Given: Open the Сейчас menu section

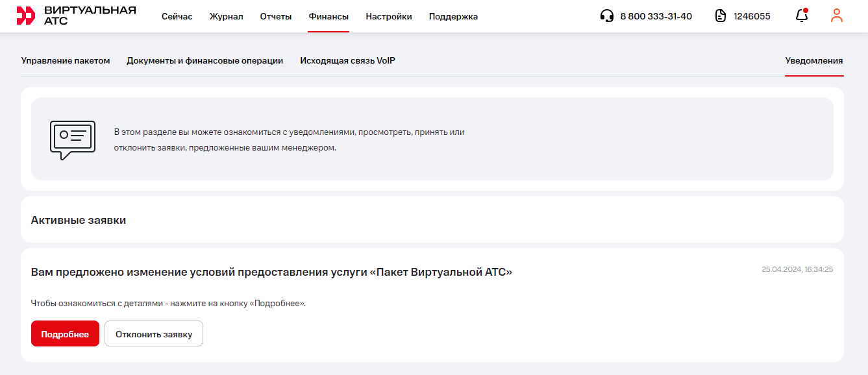Looking at the screenshot, I should click(x=177, y=17).
